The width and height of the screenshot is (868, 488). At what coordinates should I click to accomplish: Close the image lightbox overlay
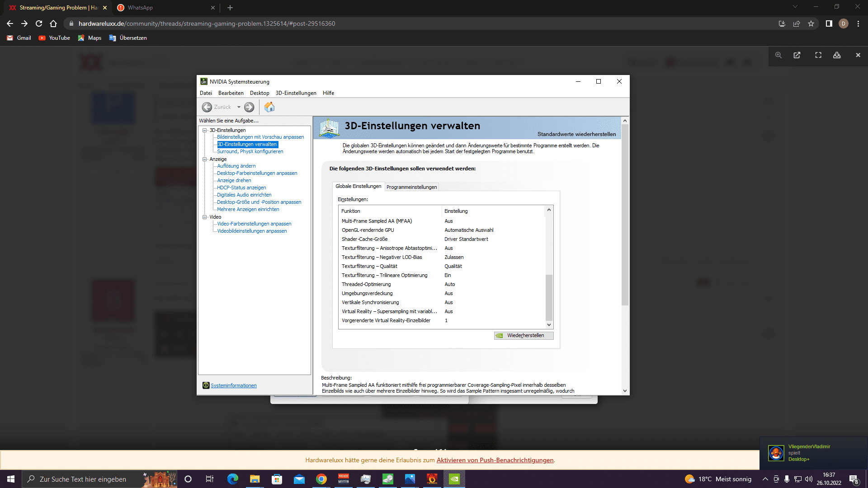[x=858, y=55]
